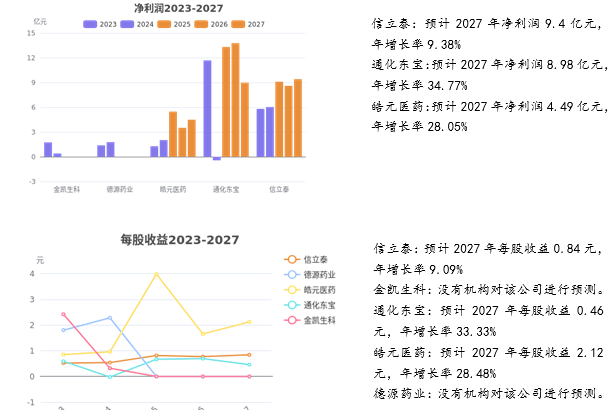Viewport: 616px width, 410px height.
Task: Click the blue line's highest data point
Action: coord(110,318)
